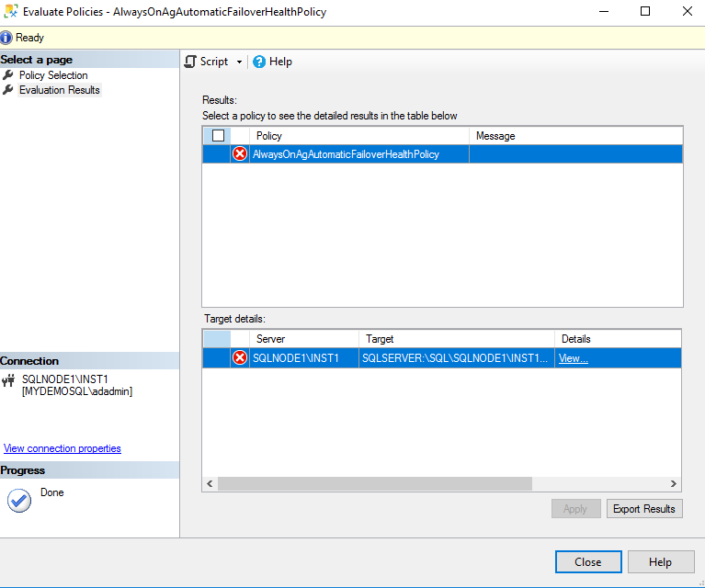Switch to the Evaluation Results page

(x=60, y=90)
